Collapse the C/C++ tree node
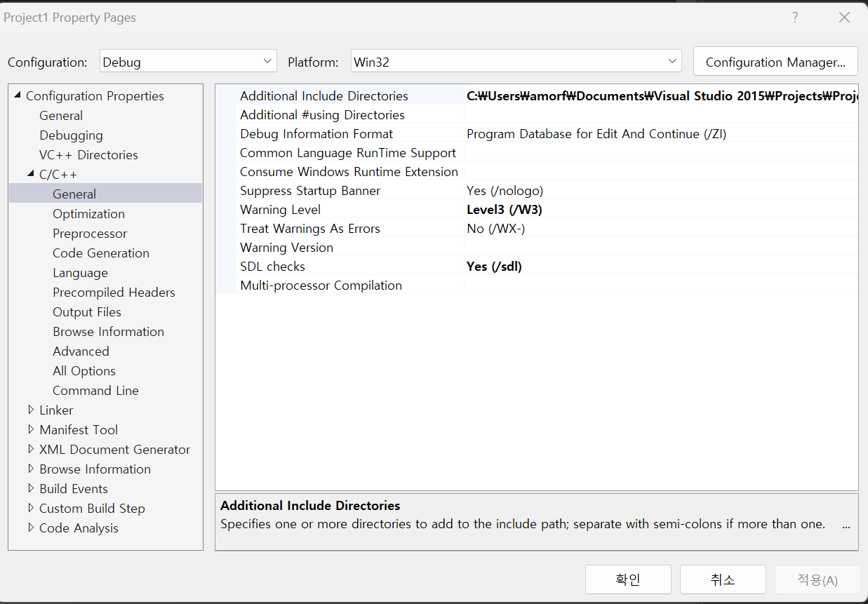Viewport: 868px width, 604px height. point(30,174)
